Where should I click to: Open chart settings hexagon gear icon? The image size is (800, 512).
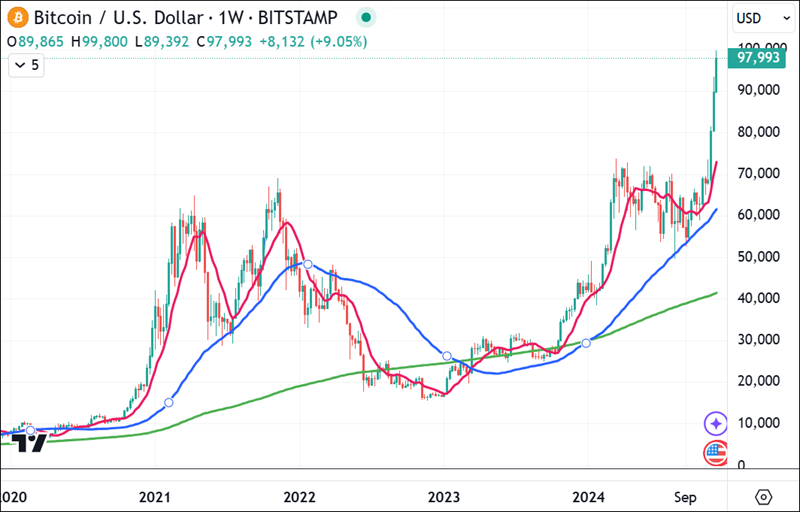[764, 496]
